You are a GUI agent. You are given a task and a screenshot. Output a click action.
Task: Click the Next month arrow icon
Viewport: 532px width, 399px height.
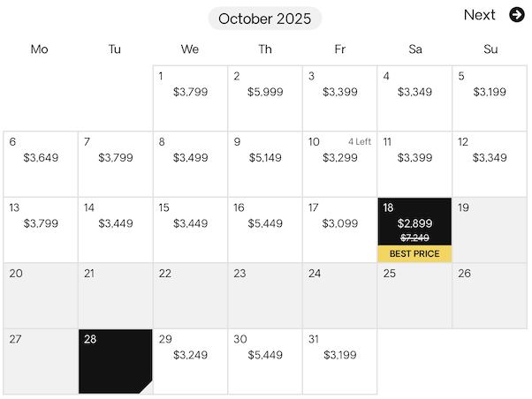(x=517, y=15)
